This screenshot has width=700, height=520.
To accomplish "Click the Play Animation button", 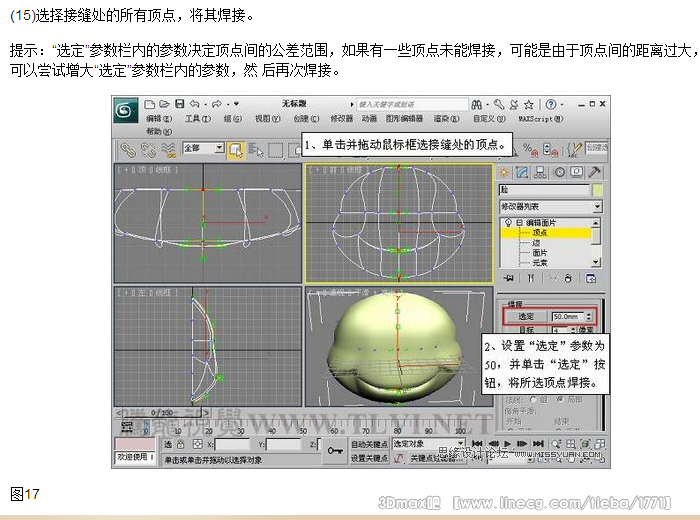I will [507, 444].
